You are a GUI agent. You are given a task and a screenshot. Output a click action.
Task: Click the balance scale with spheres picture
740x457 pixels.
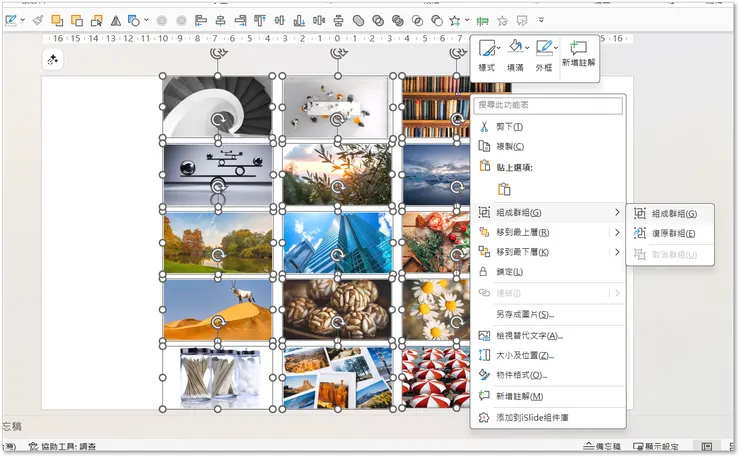[218, 175]
